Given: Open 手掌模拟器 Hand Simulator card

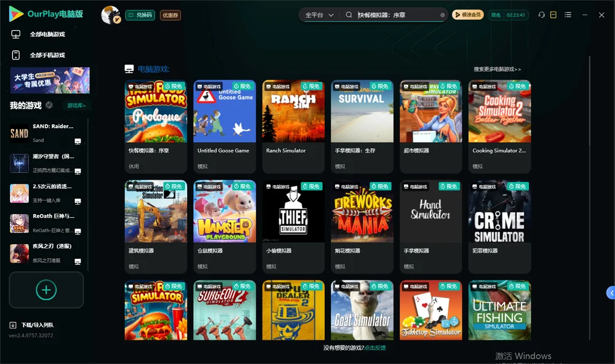Looking at the screenshot, I should click(x=430, y=227).
